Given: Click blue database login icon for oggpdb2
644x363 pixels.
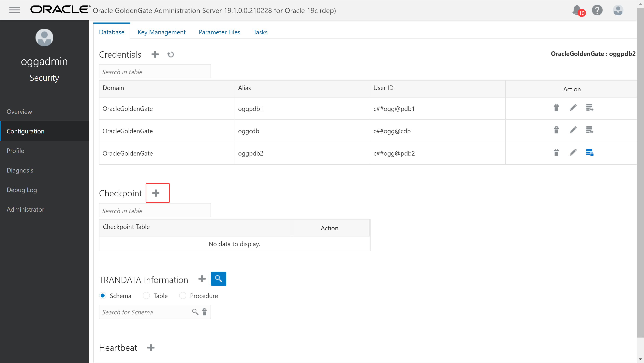Looking at the screenshot, I should click(590, 152).
